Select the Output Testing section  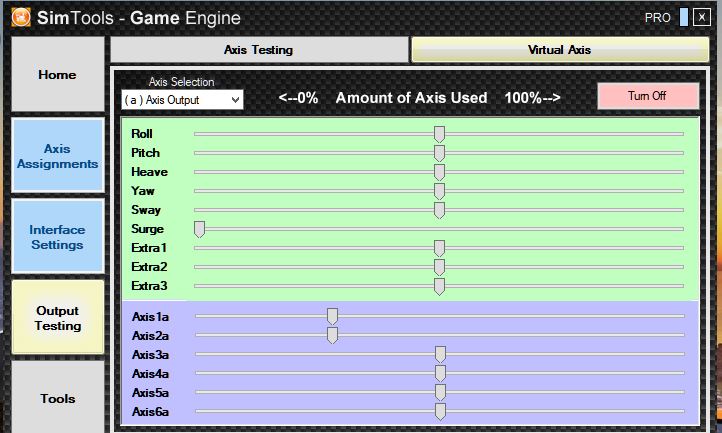coord(58,318)
